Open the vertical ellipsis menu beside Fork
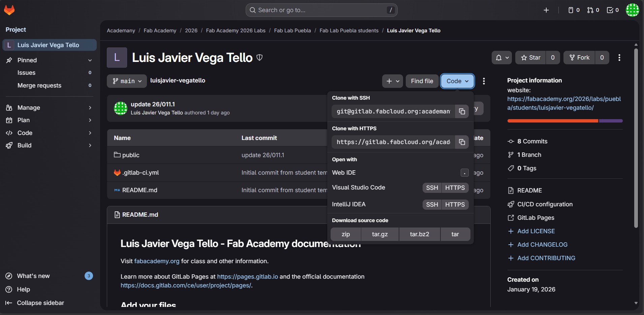The height and width of the screenshot is (315, 644). [x=619, y=58]
